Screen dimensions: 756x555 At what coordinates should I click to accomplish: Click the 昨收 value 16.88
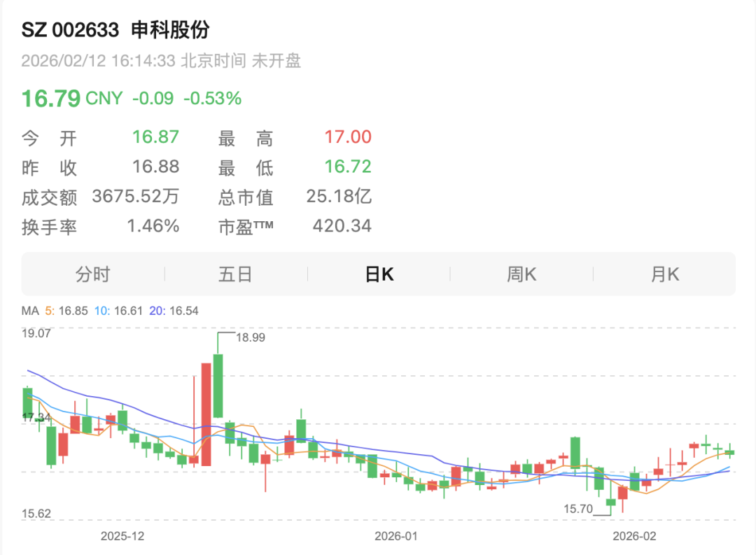coord(155,167)
